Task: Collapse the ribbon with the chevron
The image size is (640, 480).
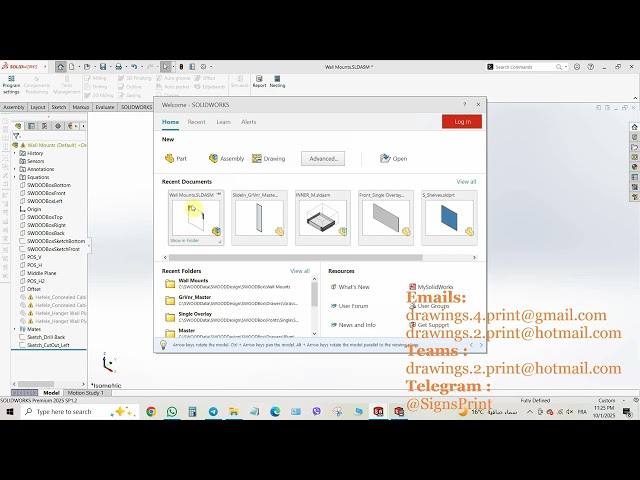Action: coord(635,98)
